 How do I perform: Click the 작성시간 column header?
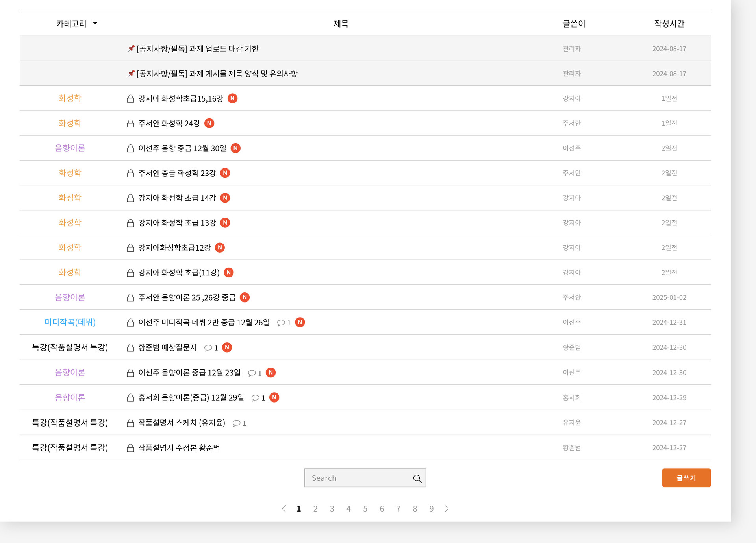(x=669, y=24)
